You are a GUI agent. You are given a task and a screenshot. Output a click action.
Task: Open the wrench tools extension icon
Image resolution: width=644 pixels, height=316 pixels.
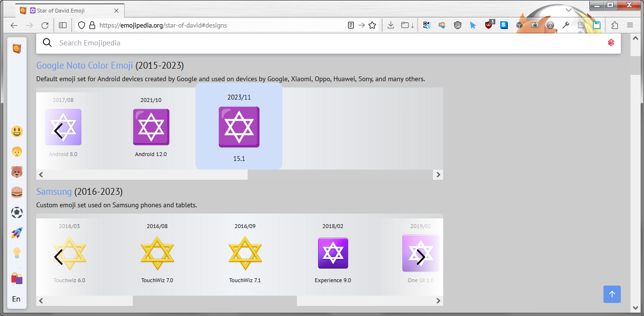(x=566, y=25)
